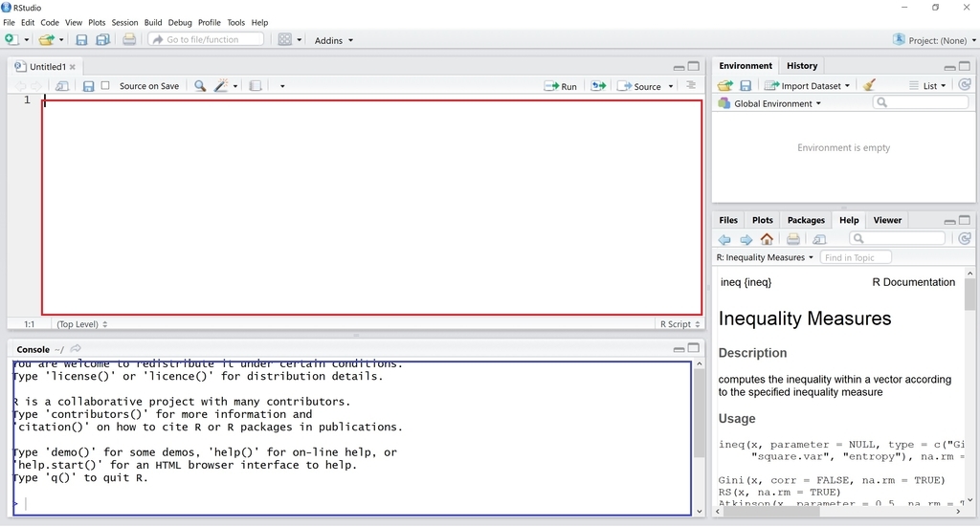980x527 pixels.
Task: Print the help topic icon
Action: (x=793, y=238)
